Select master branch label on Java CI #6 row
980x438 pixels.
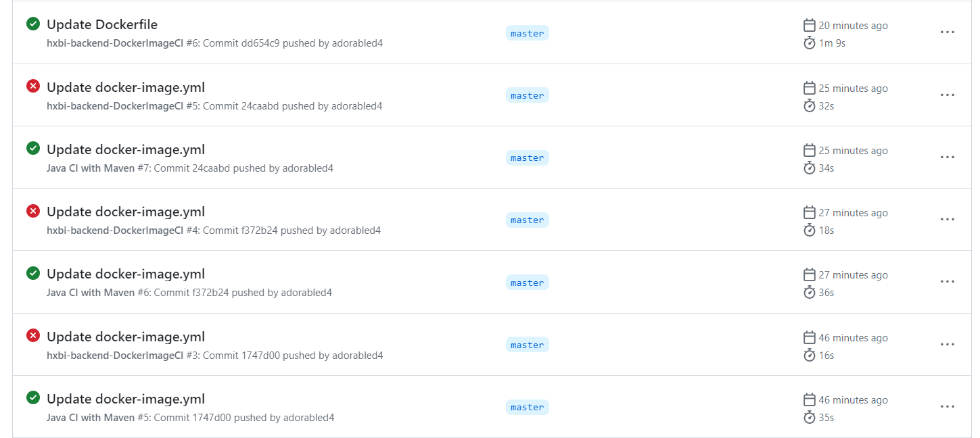(527, 283)
